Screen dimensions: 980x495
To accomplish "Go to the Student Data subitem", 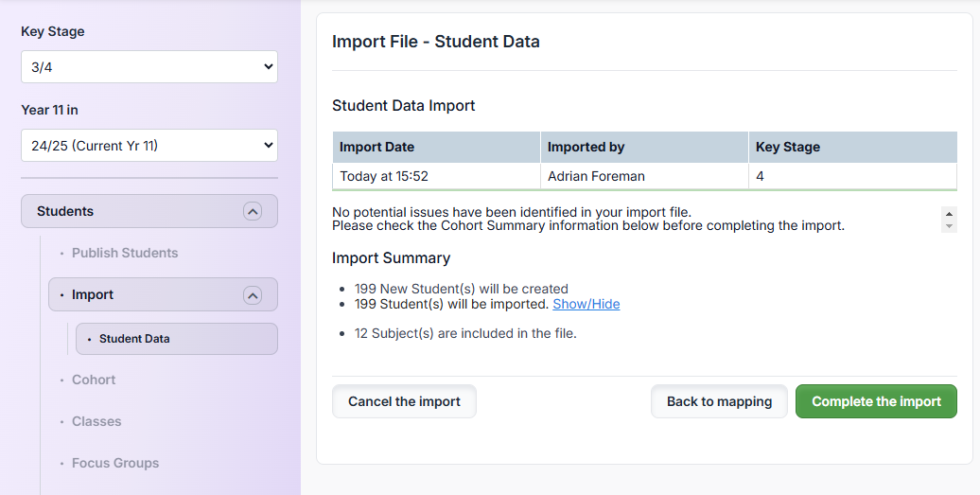I will pyautogui.click(x=134, y=339).
